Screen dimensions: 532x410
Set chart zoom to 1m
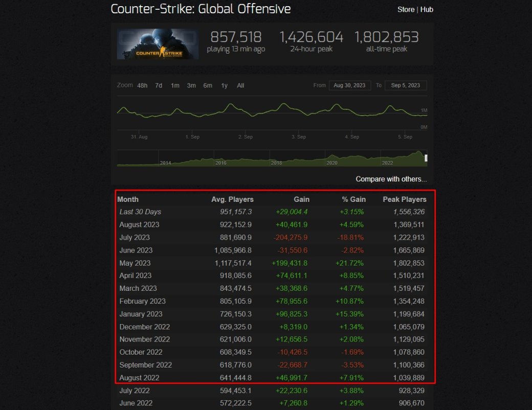pos(175,85)
